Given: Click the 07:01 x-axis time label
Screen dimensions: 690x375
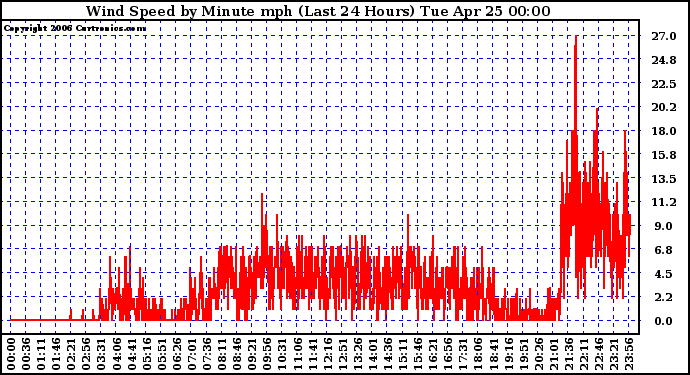Looking at the screenshot, I should click(x=192, y=354).
